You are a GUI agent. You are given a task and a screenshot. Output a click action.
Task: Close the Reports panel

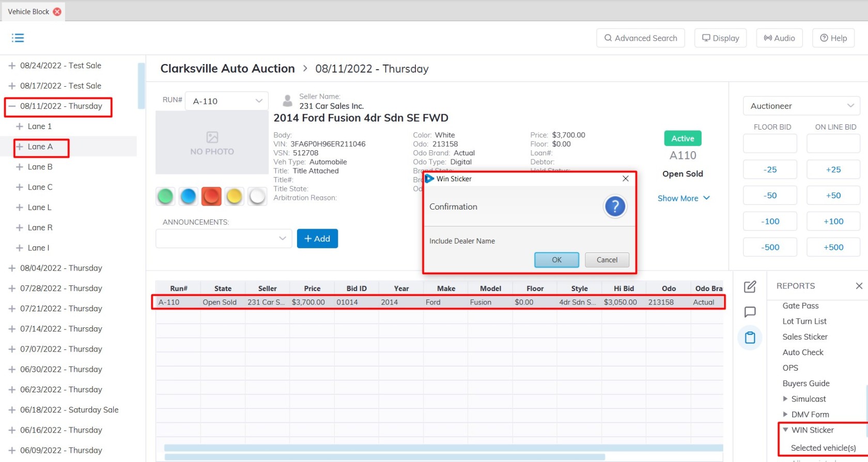point(859,286)
